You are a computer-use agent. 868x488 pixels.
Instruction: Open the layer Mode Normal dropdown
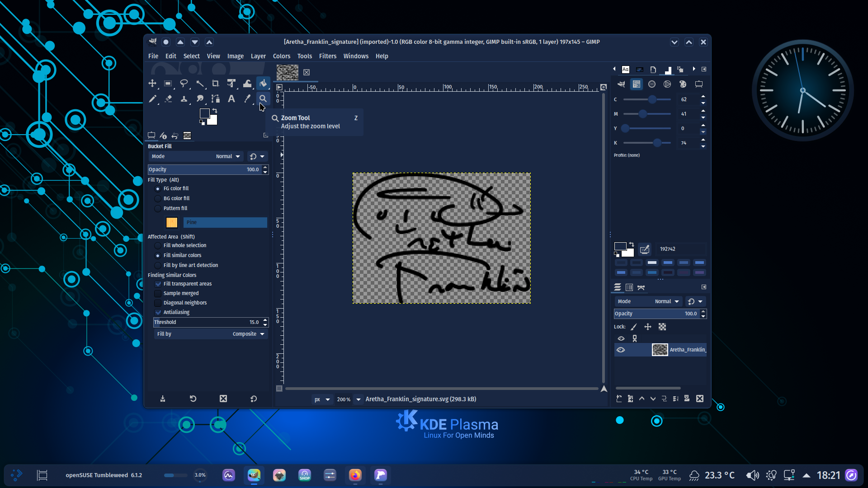pos(648,301)
